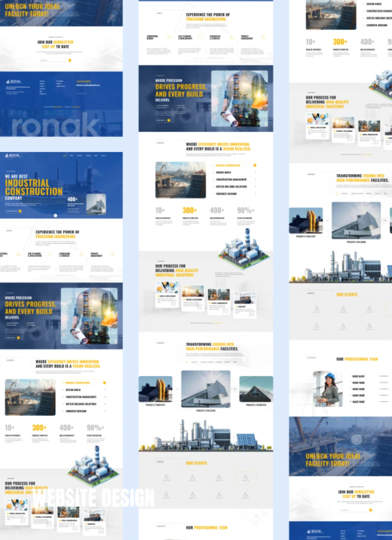
Task: Click the yellow arrow icon on hero button
Action: tap(20, 211)
